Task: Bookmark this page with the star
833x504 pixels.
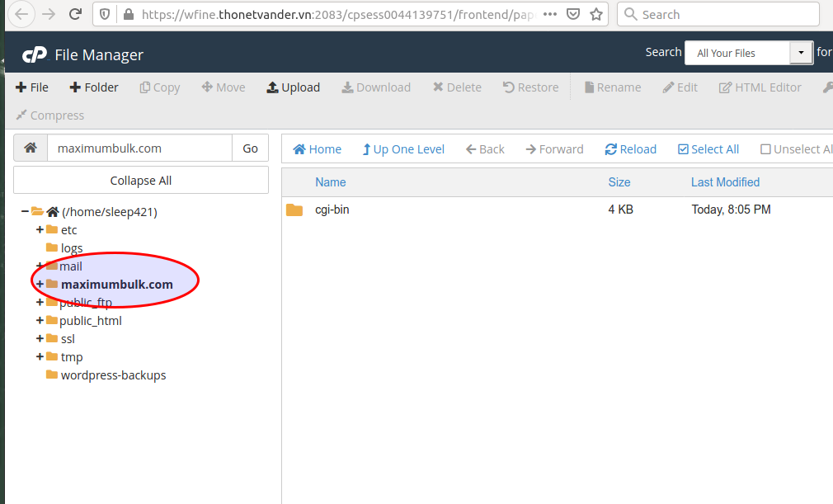Action: [x=596, y=14]
